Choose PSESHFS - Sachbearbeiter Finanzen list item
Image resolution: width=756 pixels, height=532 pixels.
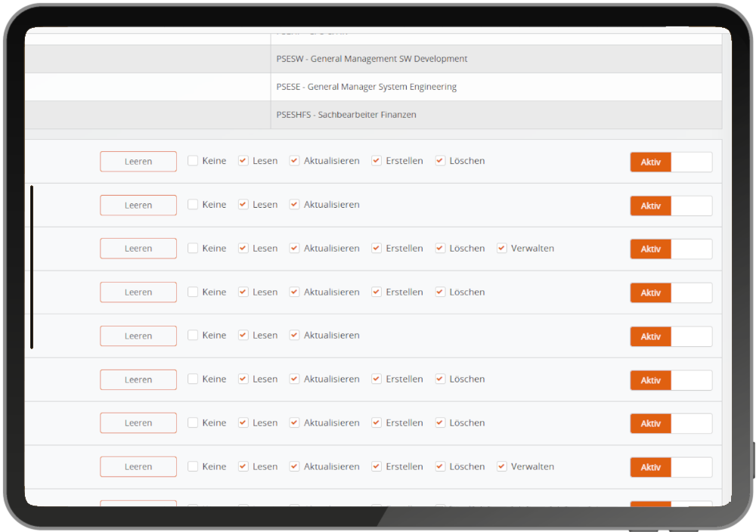coord(346,115)
